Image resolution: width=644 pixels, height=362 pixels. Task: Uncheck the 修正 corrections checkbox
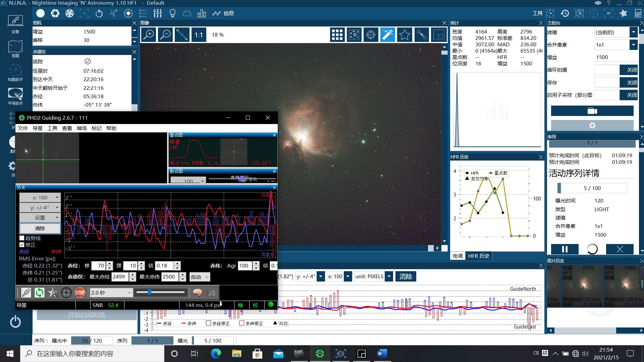point(22,245)
